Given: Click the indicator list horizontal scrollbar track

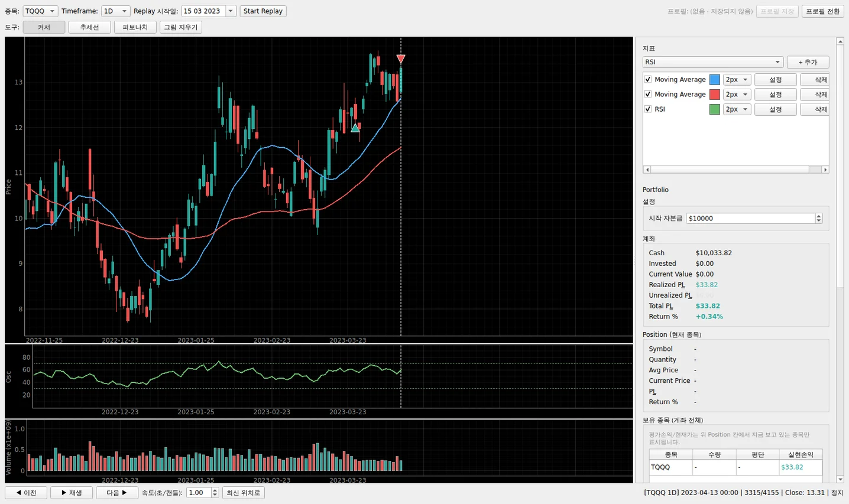Looking at the screenshot, I should pyautogui.click(x=736, y=170).
